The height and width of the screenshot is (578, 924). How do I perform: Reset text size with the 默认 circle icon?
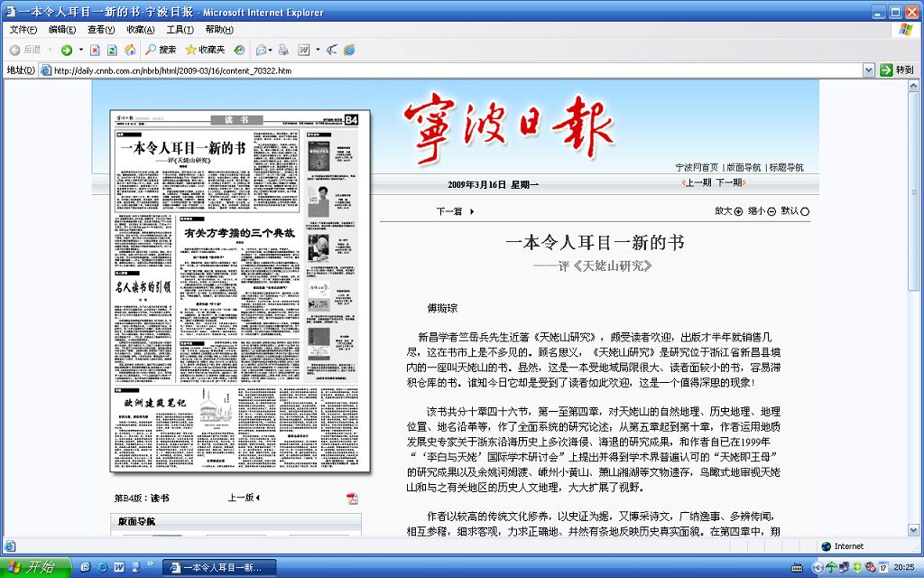[805, 211]
